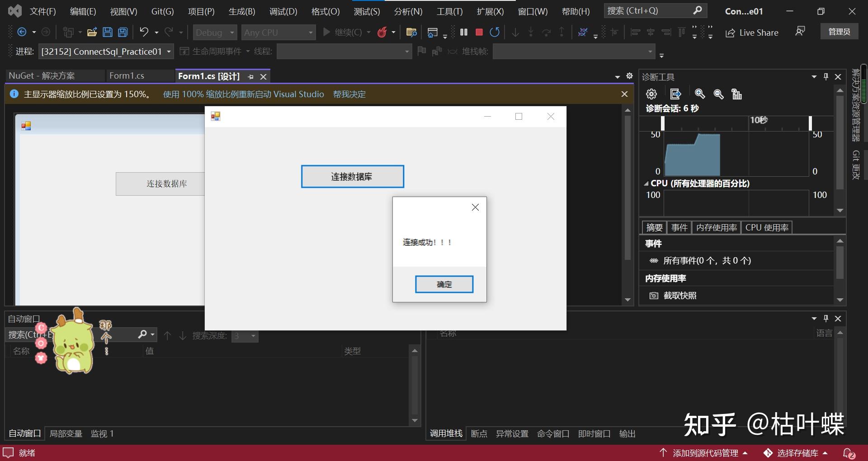
Task: Pin the diagnostic tools panel
Action: [x=826, y=77]
